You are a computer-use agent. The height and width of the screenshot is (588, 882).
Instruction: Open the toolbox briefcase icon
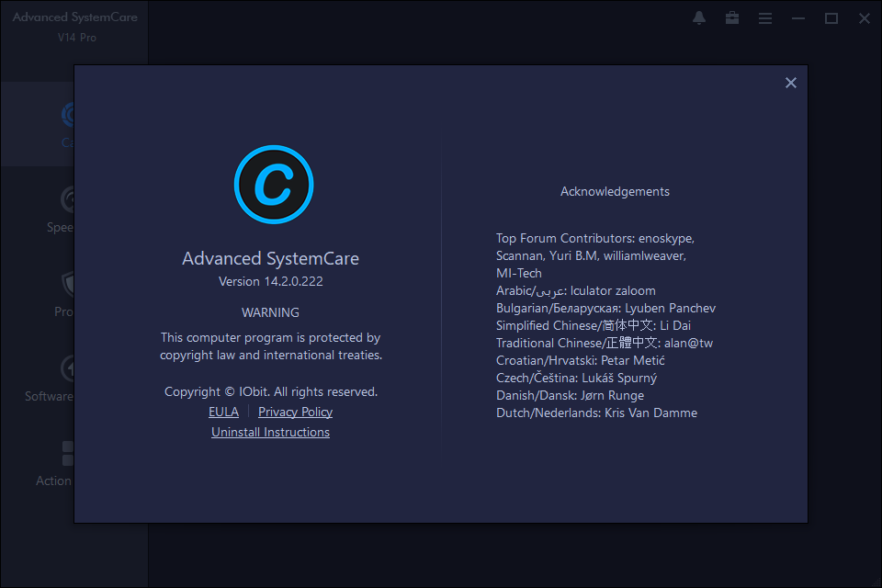pos(732,18)
